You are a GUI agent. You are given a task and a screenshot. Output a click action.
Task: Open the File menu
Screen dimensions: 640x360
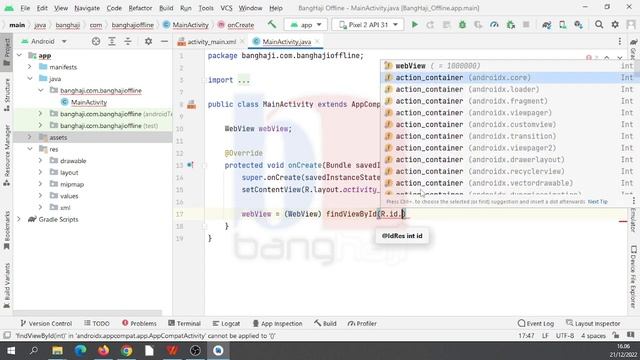click(25, 8)
